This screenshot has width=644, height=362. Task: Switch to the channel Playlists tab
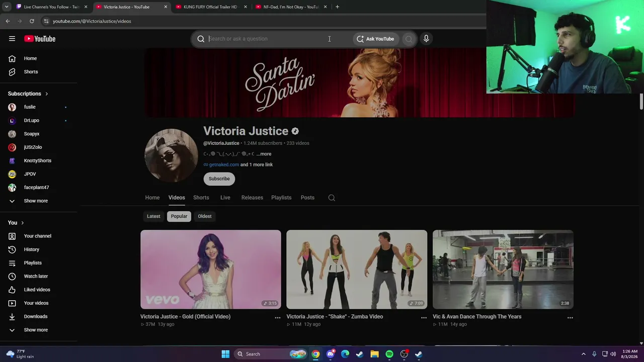coord(281,198)
